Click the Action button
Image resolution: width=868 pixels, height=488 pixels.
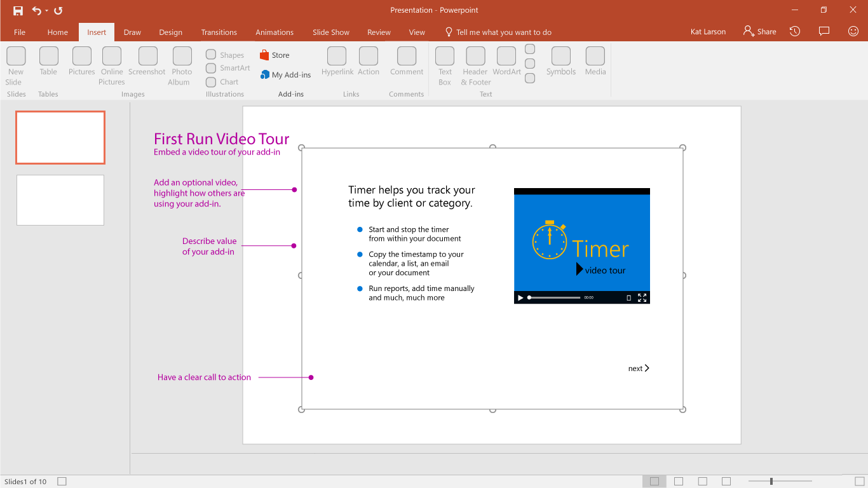(x=369, y=62)
